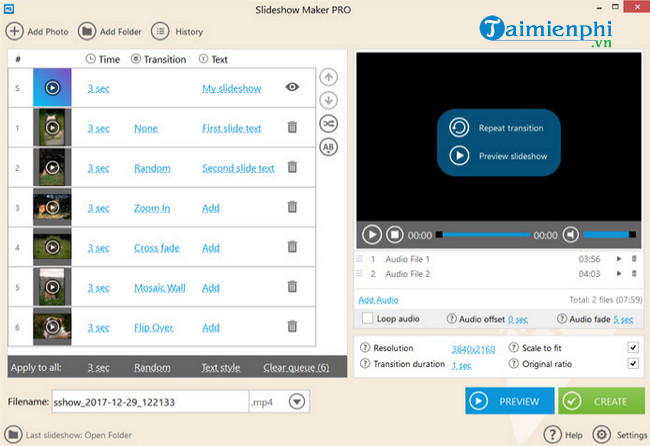This screenshot has width=650, height=446.
Task: Click the AB sort by name icon
Action: 328,147
